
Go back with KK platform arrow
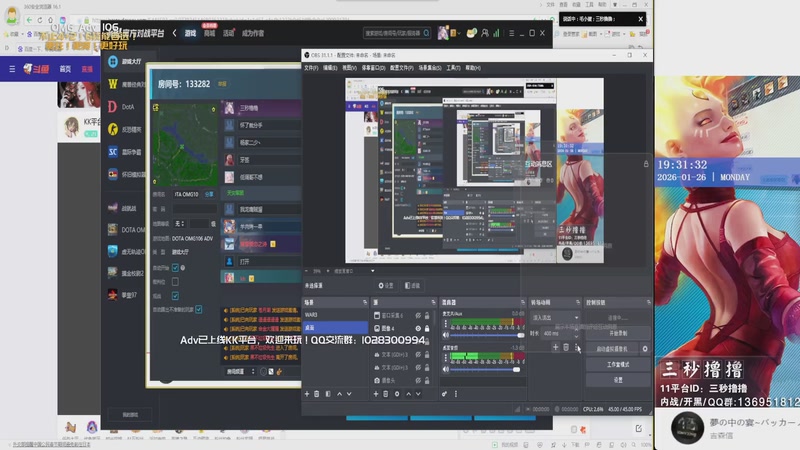click(x=174, y=33)
